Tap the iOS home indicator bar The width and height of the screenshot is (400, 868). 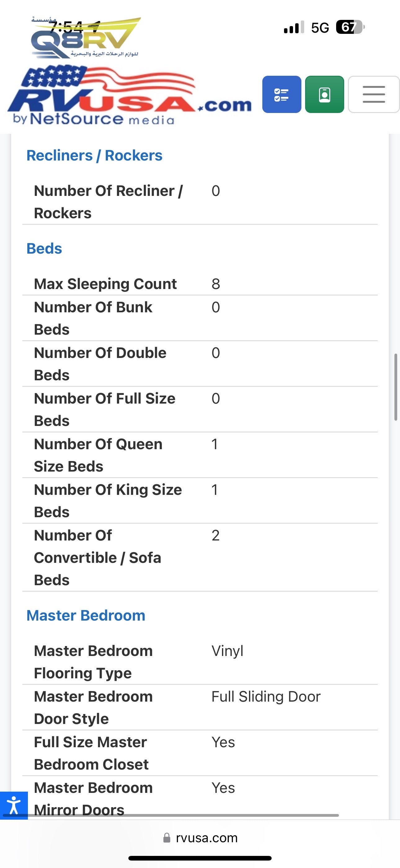coord(200,858)
